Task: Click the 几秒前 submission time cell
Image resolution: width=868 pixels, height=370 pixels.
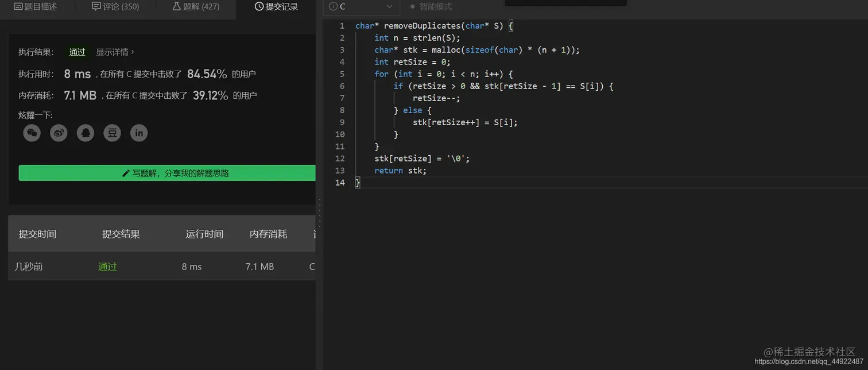Action: tap(29, 267)
